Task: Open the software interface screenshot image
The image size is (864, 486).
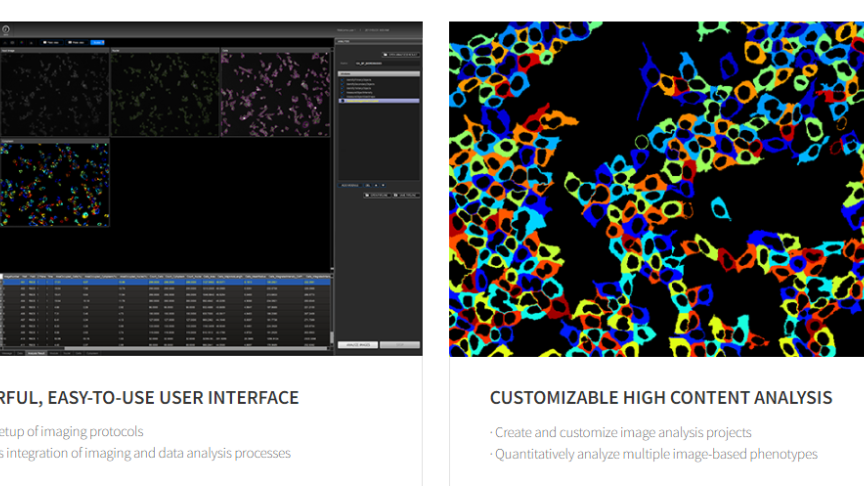Action: point(211,188)
